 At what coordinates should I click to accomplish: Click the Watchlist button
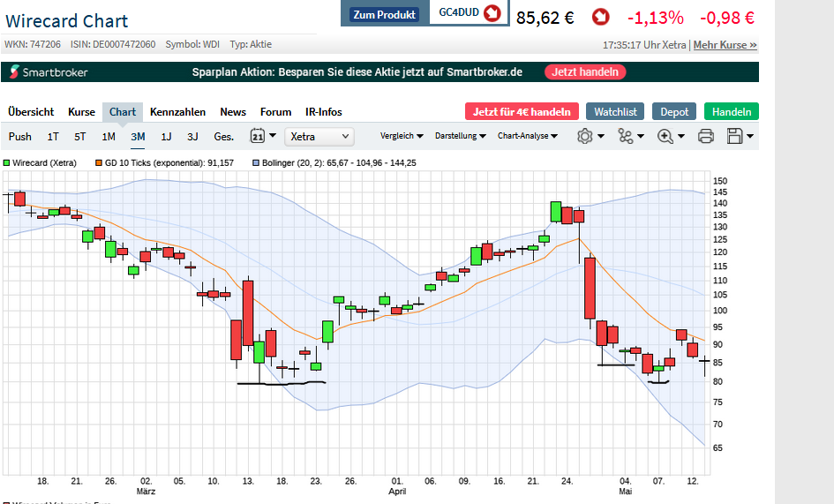[x=615, y=112]
